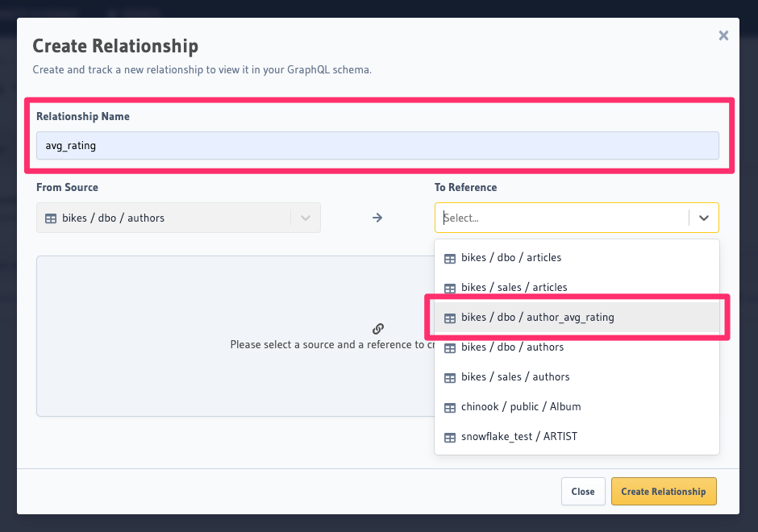Click the Close button
The image size is (758, 532).
[x=583, y=491]
